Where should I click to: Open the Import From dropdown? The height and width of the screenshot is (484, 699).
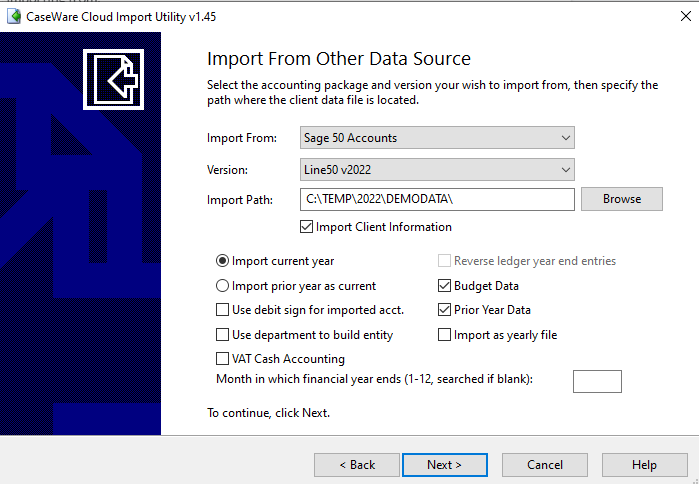(437, 137)
